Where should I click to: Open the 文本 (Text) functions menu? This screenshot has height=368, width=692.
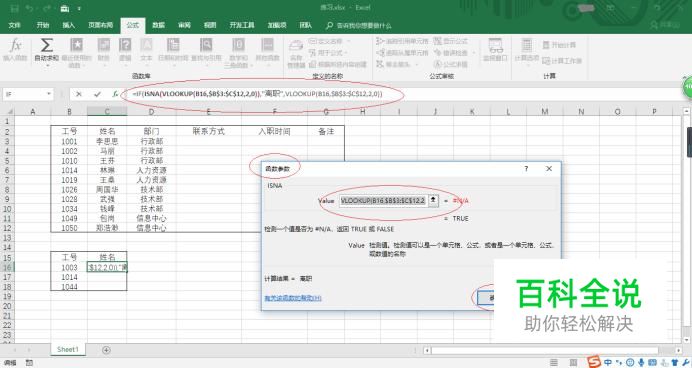coord(147,49)
